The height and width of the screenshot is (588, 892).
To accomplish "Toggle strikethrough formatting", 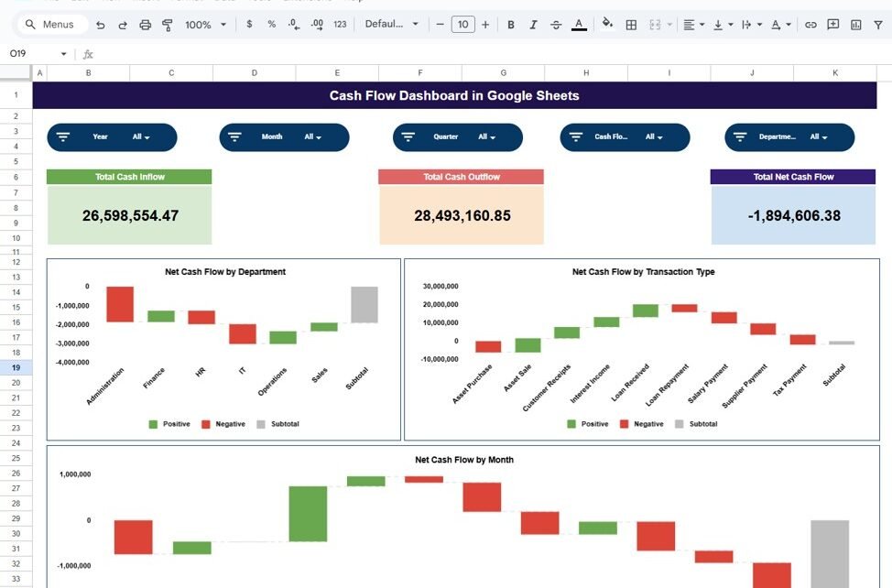I will tap(556, 25).
